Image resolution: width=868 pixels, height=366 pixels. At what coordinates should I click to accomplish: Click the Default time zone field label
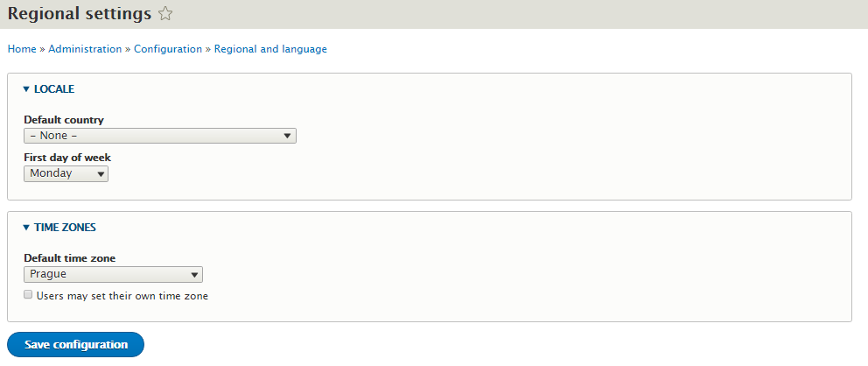coord(70,258)
